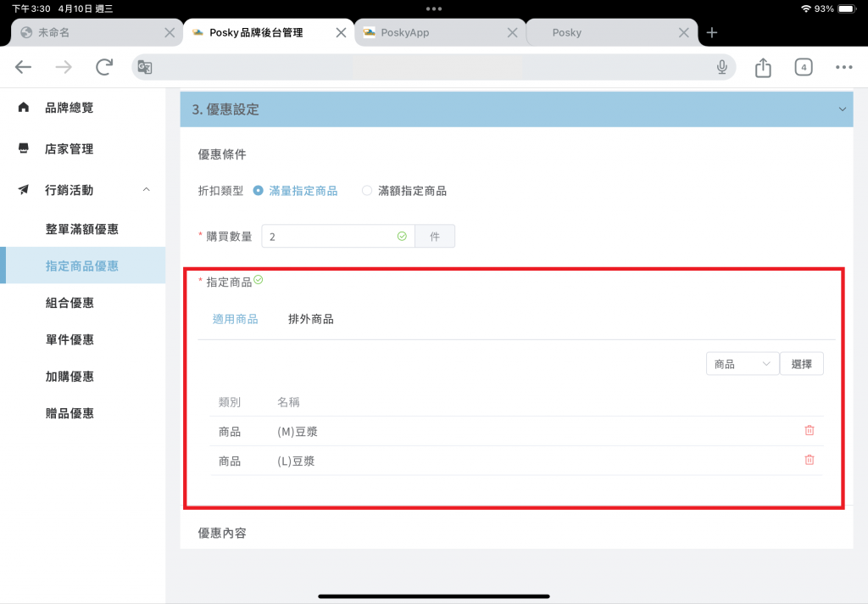Activate the microphone voice search icon
The width and height of the screenshot is (868, 604).
(722, 67)
